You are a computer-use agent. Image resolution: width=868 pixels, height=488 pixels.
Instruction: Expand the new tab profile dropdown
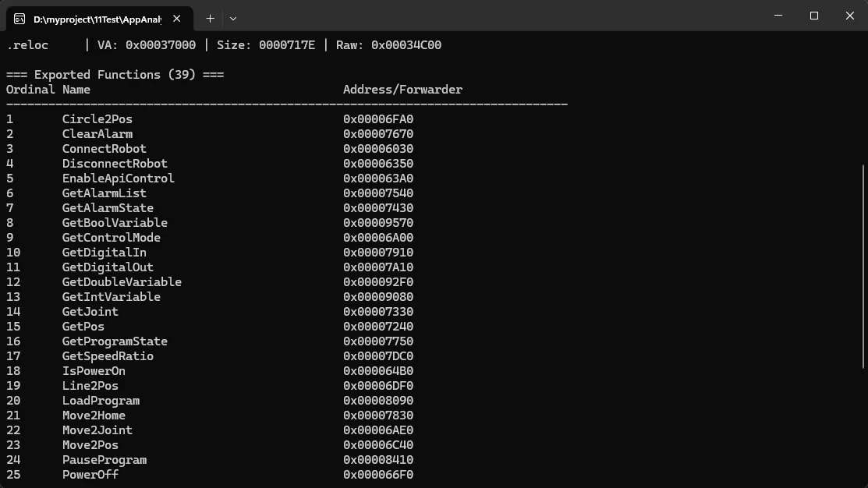[x=233, y=18]
